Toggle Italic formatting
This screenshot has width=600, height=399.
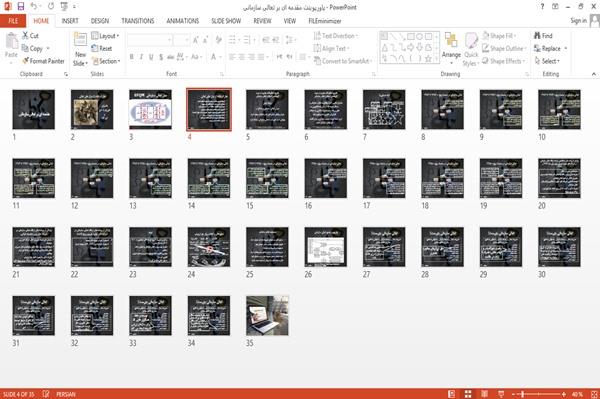point(141,57)
